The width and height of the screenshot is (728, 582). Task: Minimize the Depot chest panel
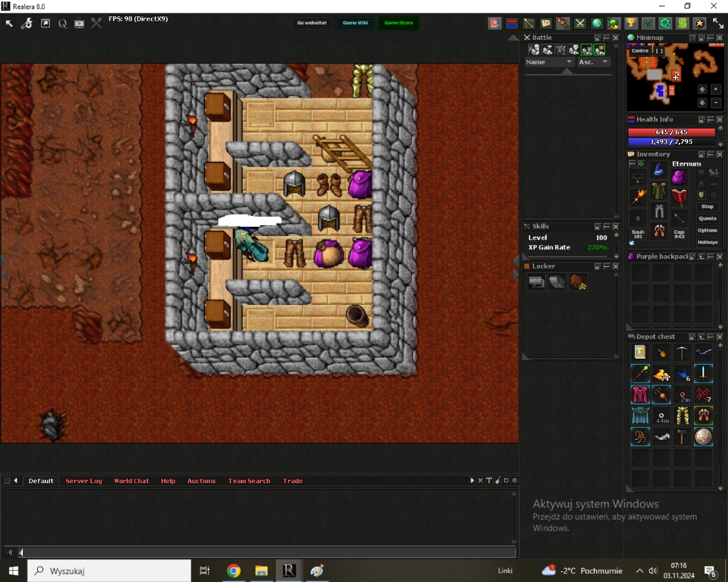point(711,337)
